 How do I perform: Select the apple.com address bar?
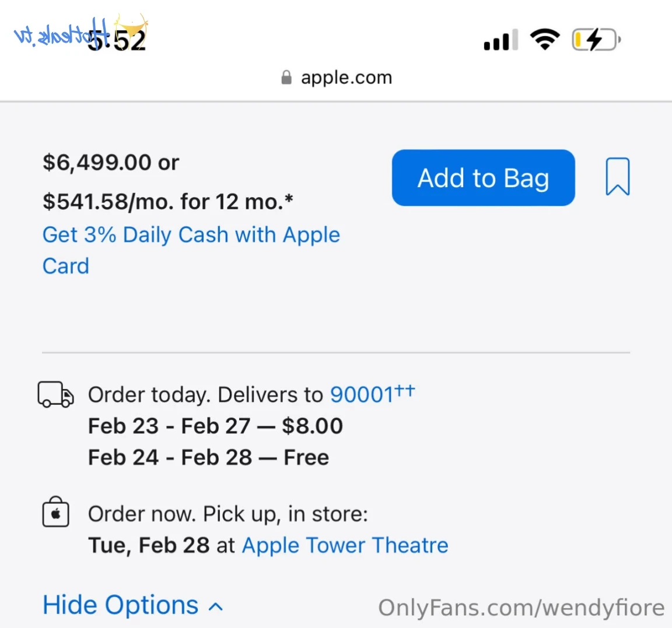pyautogui.click(x=337, y=78)
